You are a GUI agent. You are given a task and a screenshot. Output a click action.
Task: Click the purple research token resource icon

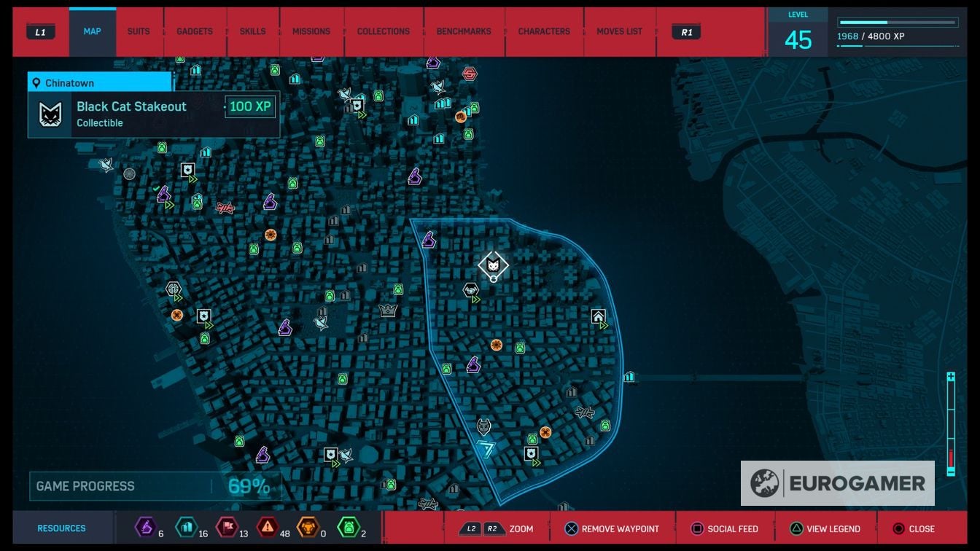click(x=146, y=527)
